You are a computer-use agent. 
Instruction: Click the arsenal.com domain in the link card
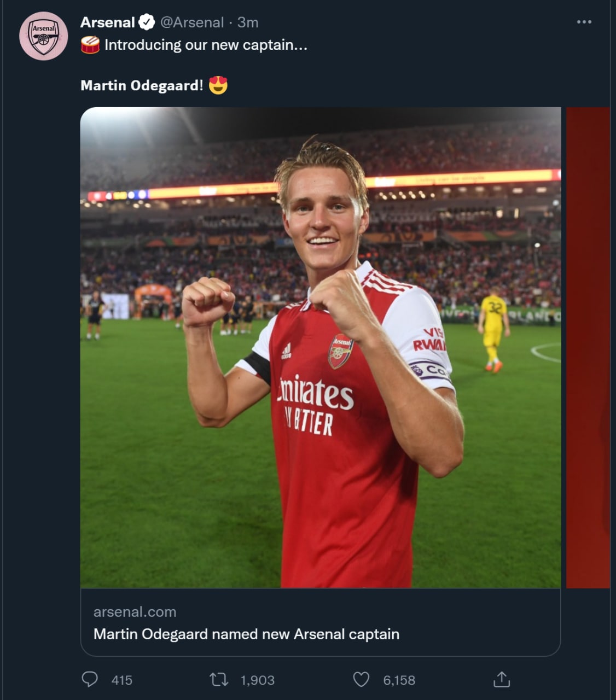135,612
